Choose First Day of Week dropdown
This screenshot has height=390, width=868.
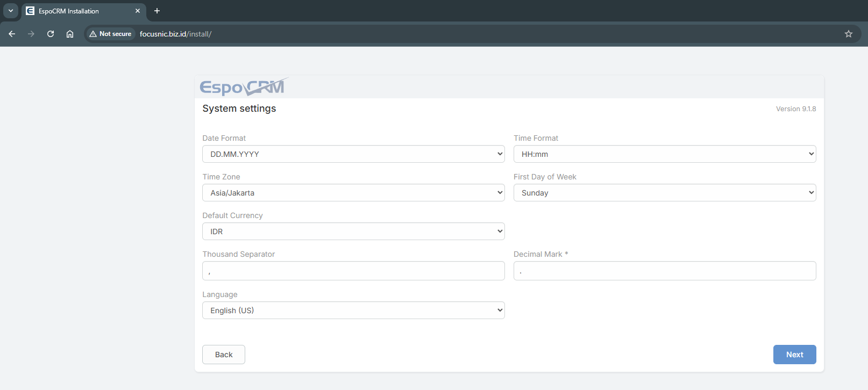664,193
